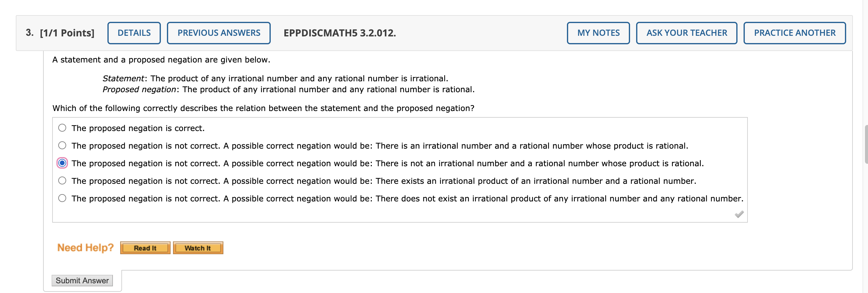This screenshot has height=293, width=868.
Task: Click ASK YOUR TEACHER
Action: 687,33
